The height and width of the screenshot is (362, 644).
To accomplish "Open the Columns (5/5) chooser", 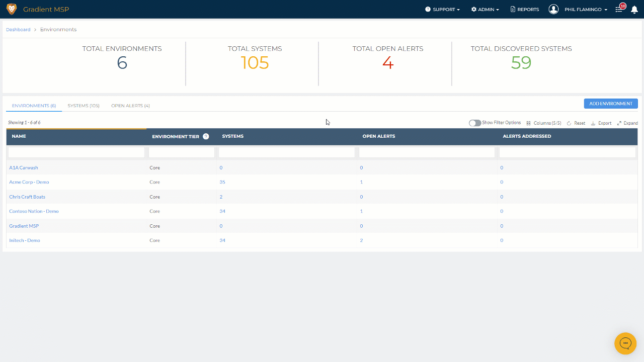I will click(544, 123).
